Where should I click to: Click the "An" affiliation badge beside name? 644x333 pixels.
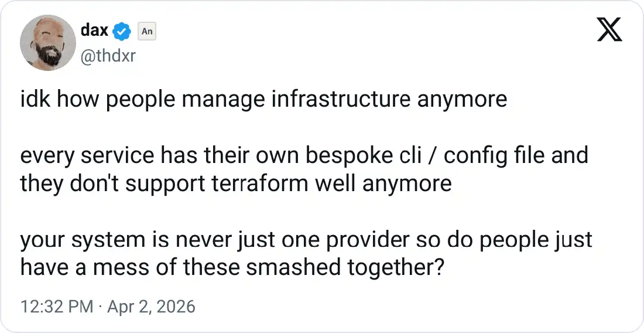click(x=146, y=32)
